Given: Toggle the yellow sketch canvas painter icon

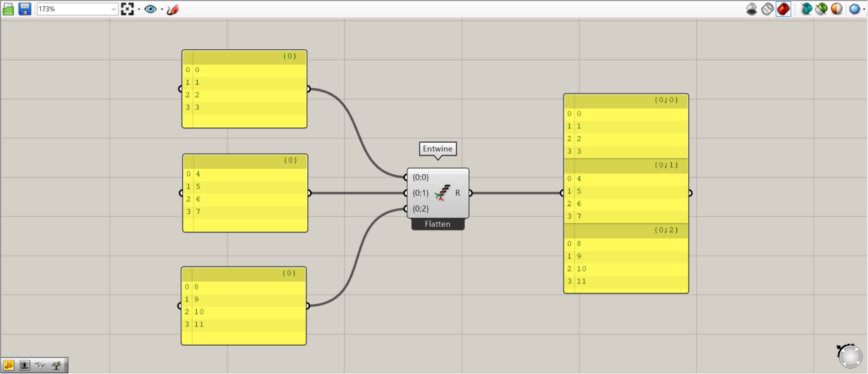Looking at the screenshot, I should [8, 366].
